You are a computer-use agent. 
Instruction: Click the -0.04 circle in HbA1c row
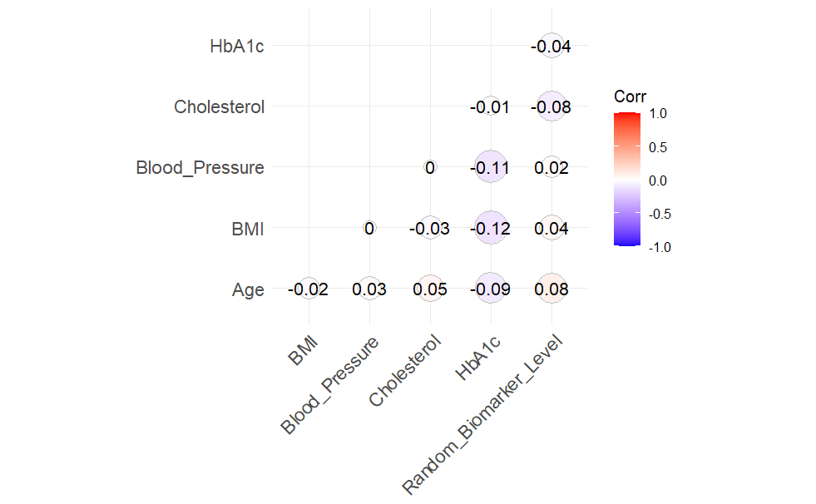point(551,46)
